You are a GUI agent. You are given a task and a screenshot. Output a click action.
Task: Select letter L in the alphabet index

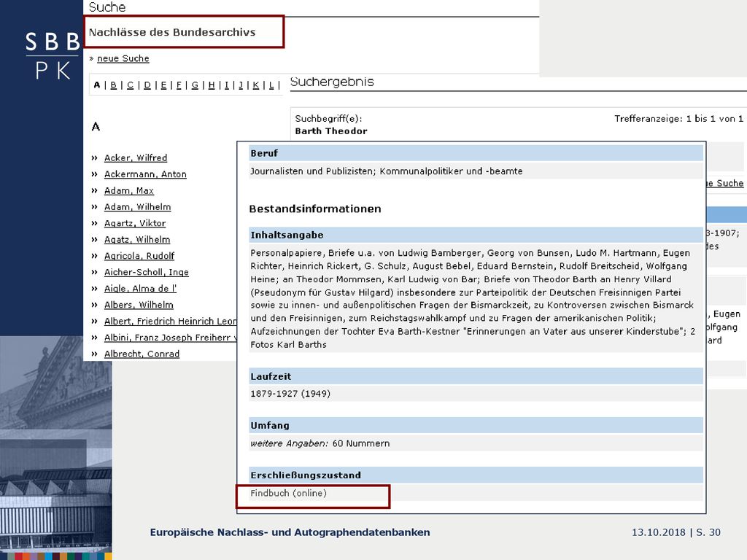click(271, 85)
